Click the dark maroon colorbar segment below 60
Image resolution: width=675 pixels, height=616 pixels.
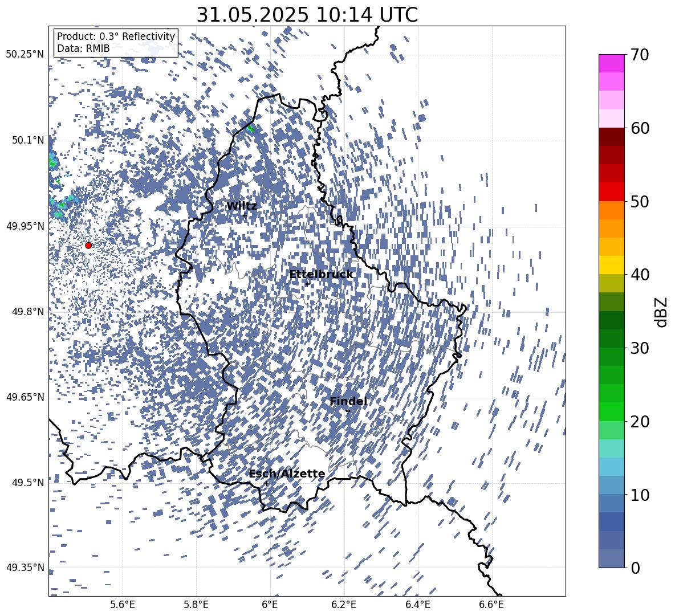pos(611,137)
